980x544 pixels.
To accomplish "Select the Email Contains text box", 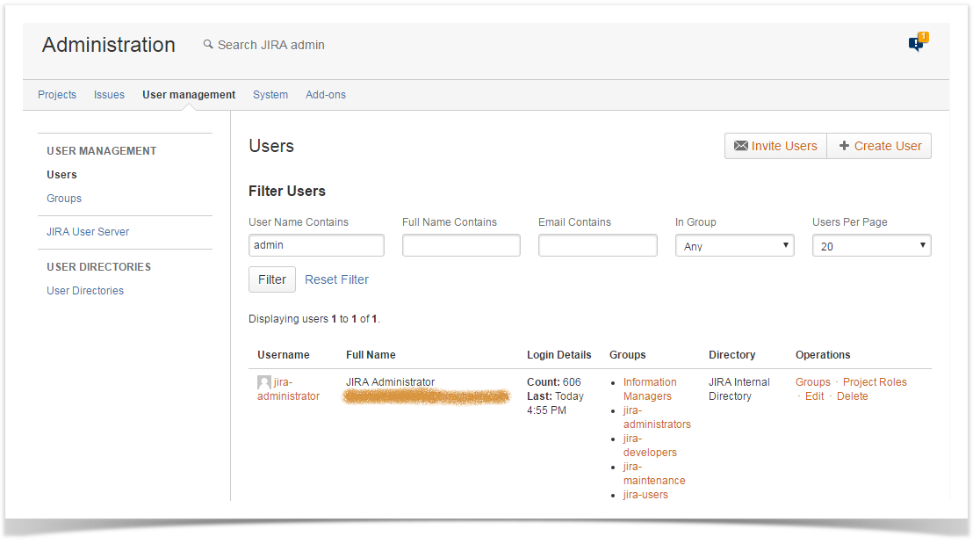I will [x=597, y=246].
